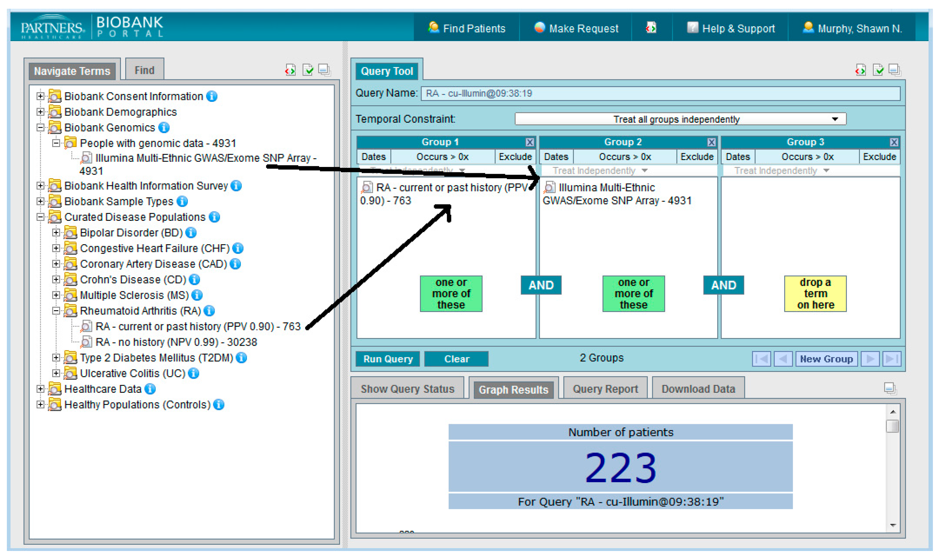The height and width of the screenshot is (560, 941).
Task: Click the info icon beside Coronary Artery Disease
Action: [x=235, y=264]
